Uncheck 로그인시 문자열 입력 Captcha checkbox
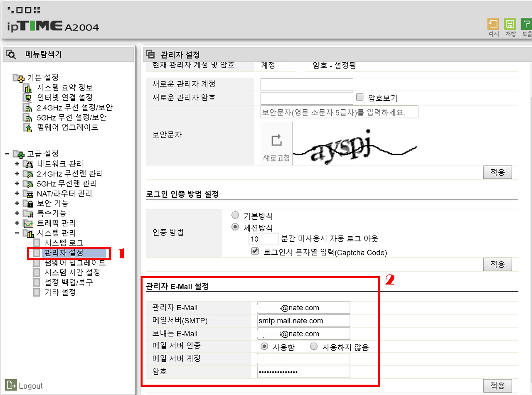This screenshot has height=395, width=532. tap(256, 251)
